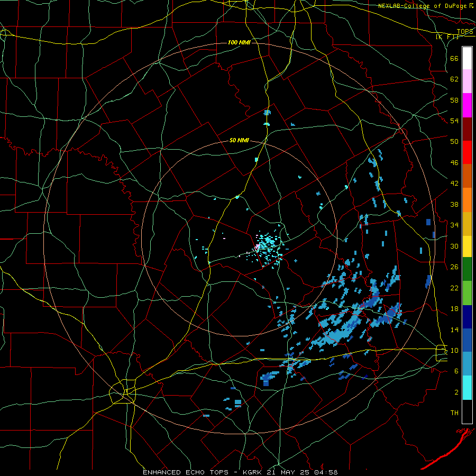The height and width of the screenshot is (476, 476).
Task: Click the magenta 58 kft legend swatch
Action: click(467, 105)
